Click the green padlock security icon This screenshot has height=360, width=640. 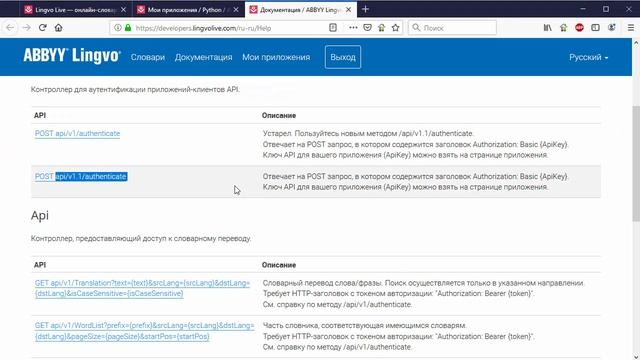click(x=128, y=28)
